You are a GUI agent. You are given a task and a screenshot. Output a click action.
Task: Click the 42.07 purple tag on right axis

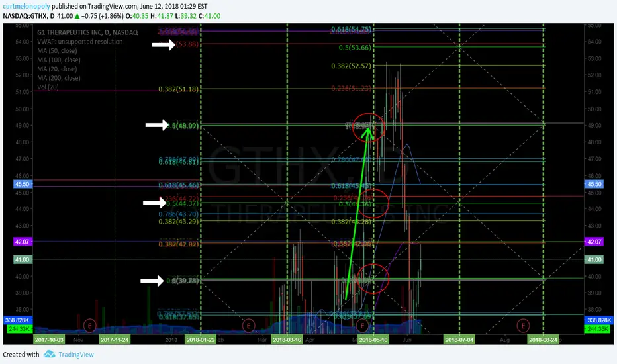[x=594, y=242]
